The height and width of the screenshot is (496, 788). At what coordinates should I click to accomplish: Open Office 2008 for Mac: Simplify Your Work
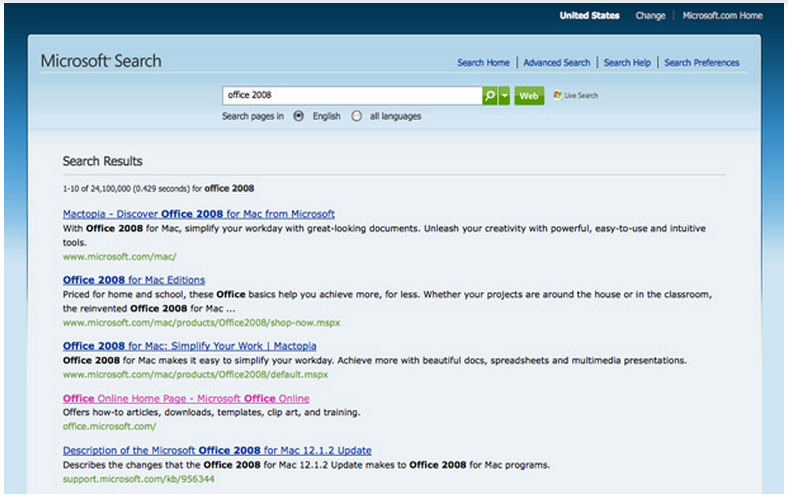point(189,346)
